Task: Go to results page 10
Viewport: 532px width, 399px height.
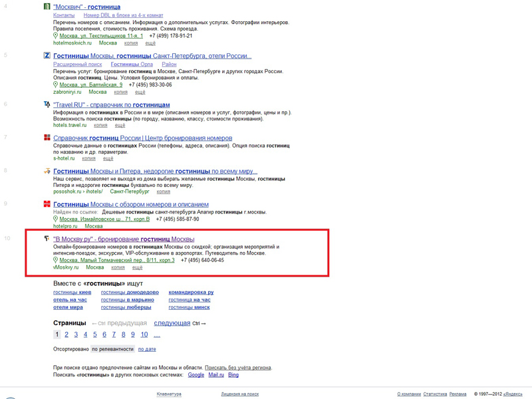Action: coord(144,334)
